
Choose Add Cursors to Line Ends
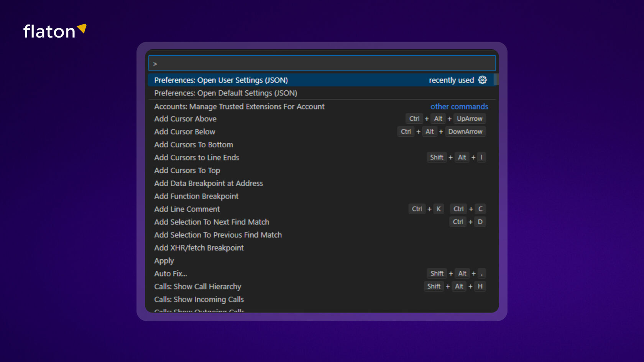pyautogui.click(x=321, y=157)
